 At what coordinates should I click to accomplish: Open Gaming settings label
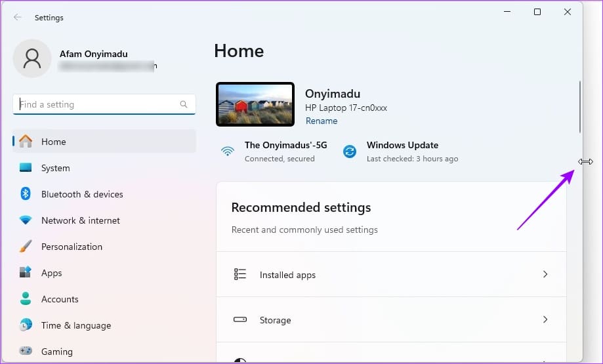(57, 352)
